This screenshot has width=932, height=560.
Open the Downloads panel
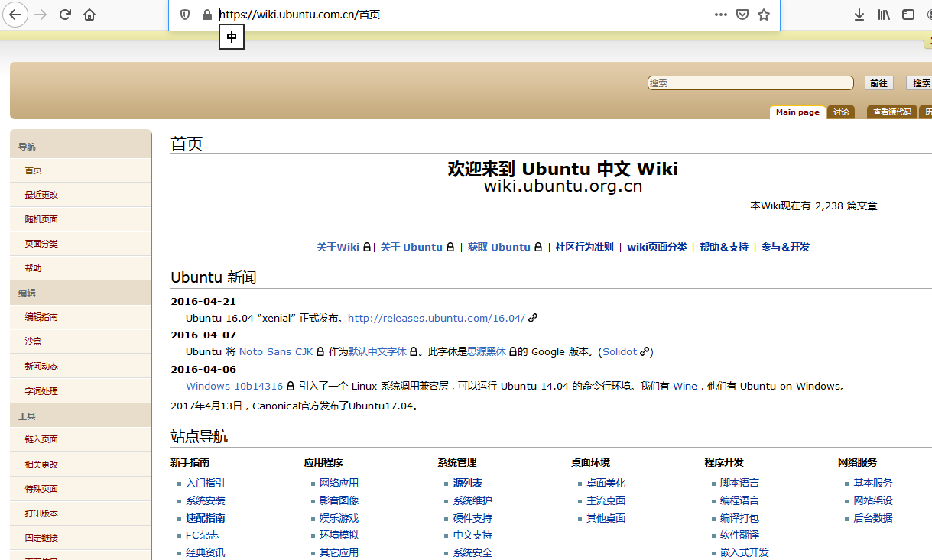pos(859,15)
